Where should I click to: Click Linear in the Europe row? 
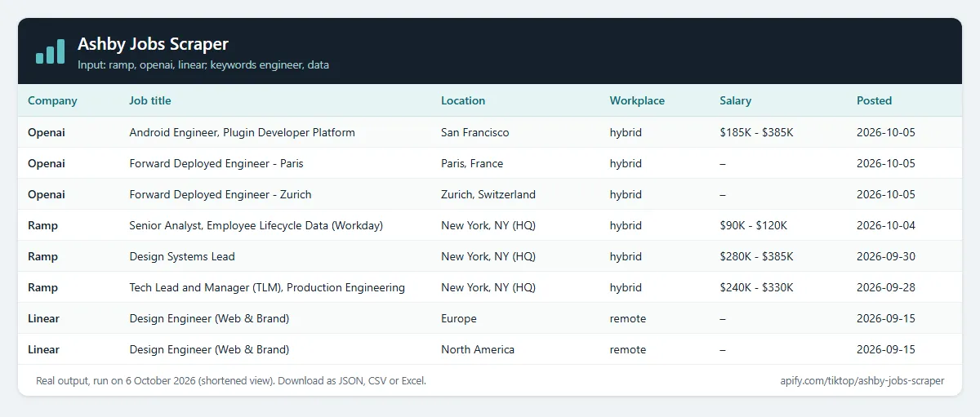[43, 318]
